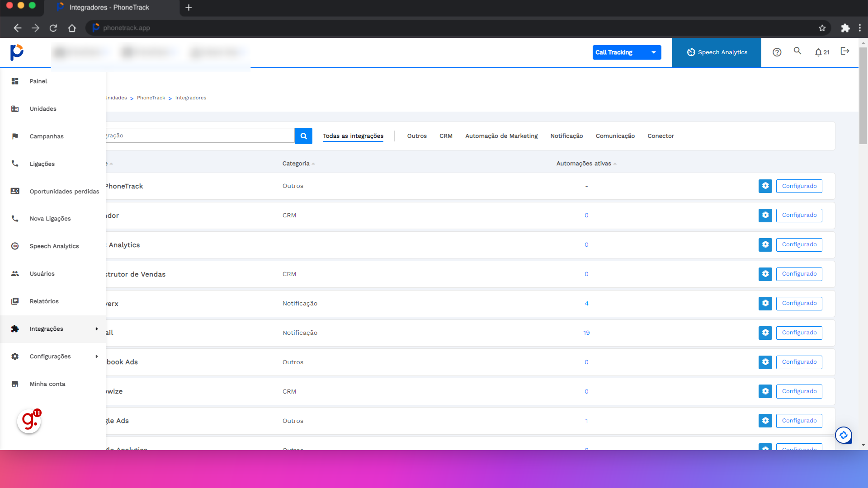Open active automations count 19
The height and width of the screenshot is (488, 868).
point(586,333)
